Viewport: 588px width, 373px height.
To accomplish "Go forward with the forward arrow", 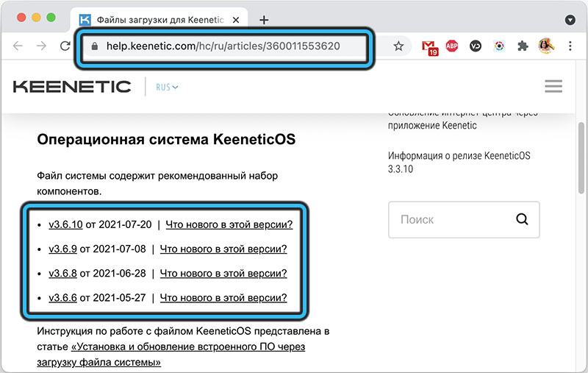I will click(x=41, y=46).
